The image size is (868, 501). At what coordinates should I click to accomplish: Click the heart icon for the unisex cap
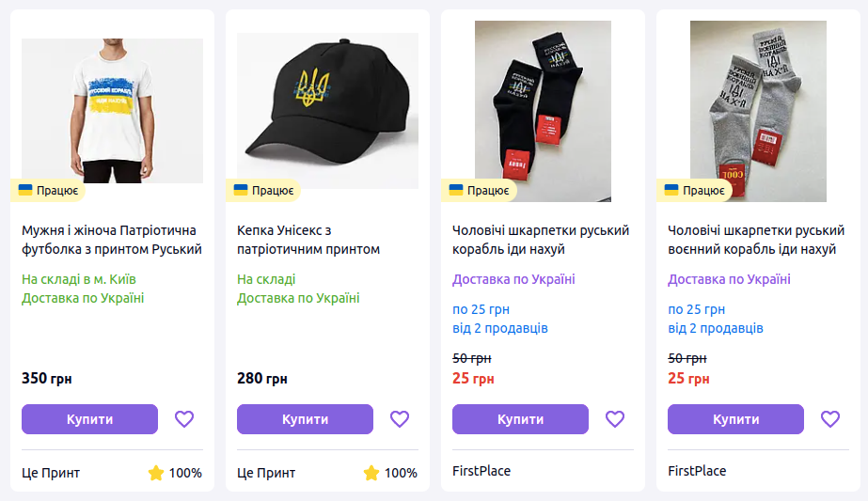400,419
